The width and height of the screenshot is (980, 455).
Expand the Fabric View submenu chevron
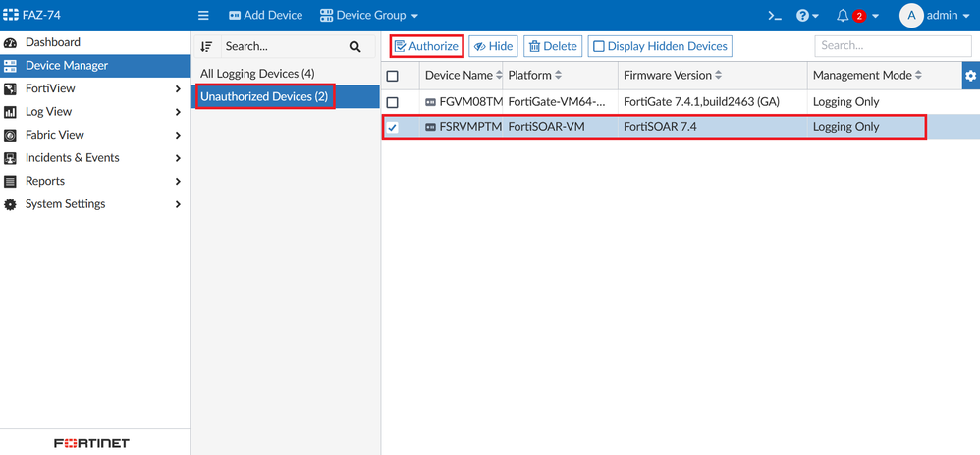pos(178,136)
